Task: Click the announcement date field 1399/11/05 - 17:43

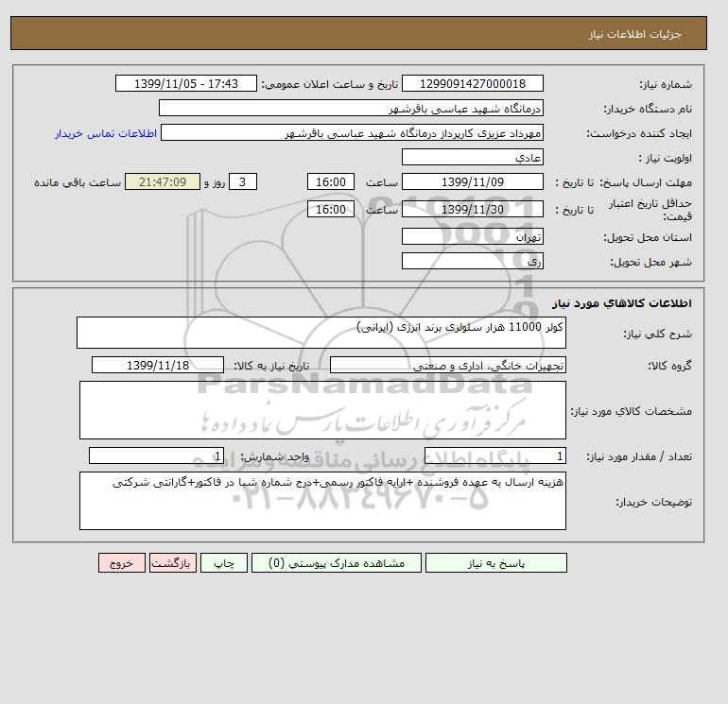Action: pyautogui.click(x=185, y=83)
